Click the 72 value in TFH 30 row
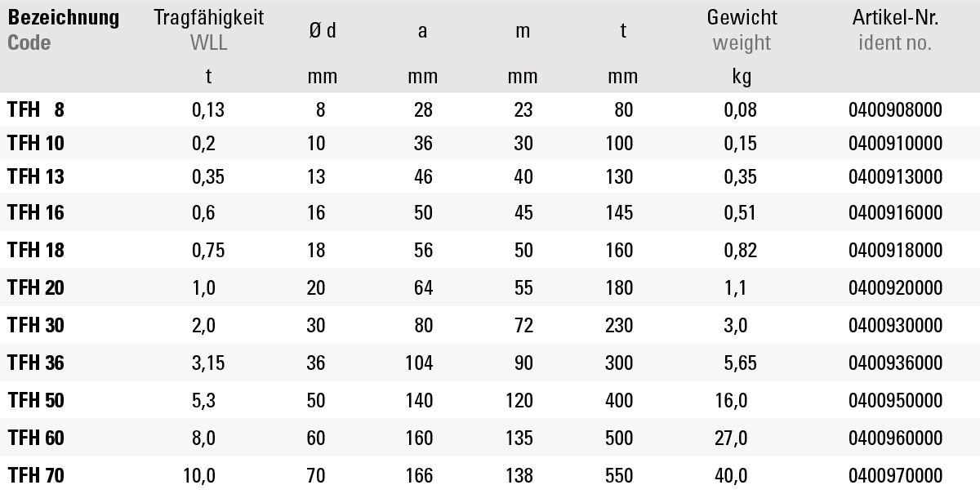 (523, 326)
